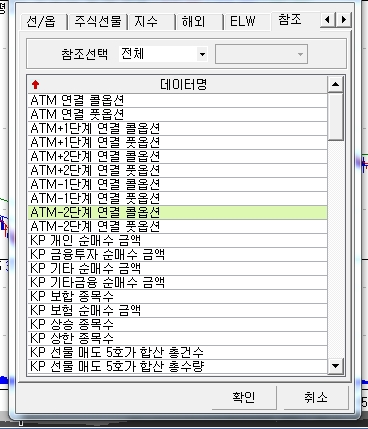Select ATM-2단계 연결 풋옵션 row
The width and height of the screenshot is (368, 429).
(177, 226)
